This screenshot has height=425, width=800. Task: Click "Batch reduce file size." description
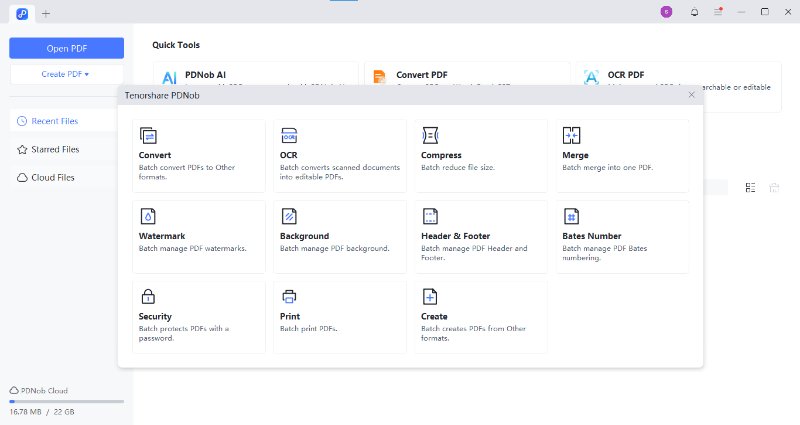click(x=458, y=167)
